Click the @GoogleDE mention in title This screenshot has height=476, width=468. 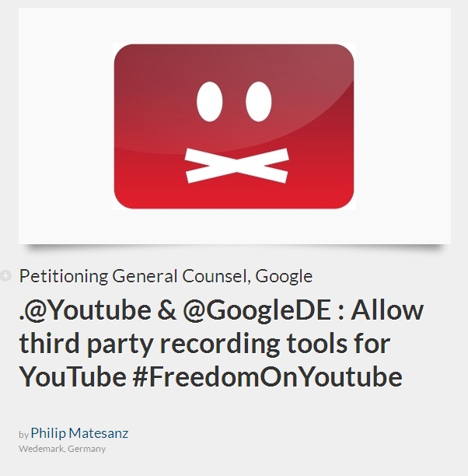click(x=257, y=312)
